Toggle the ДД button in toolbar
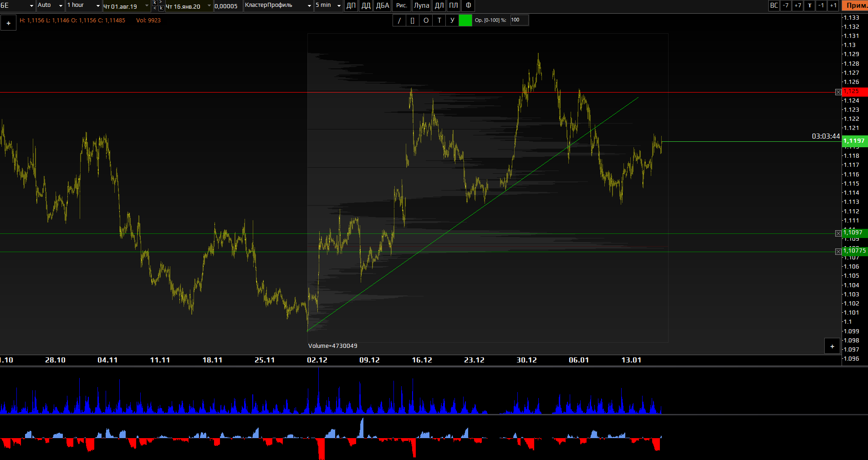This screenshot has height=460, width=868. (366, 6)
